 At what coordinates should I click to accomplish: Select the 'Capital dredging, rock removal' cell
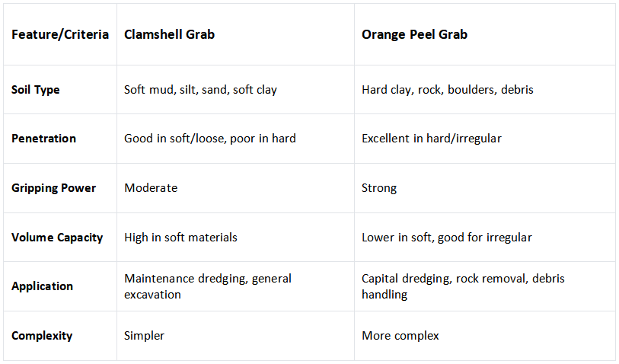click(485, 286)
